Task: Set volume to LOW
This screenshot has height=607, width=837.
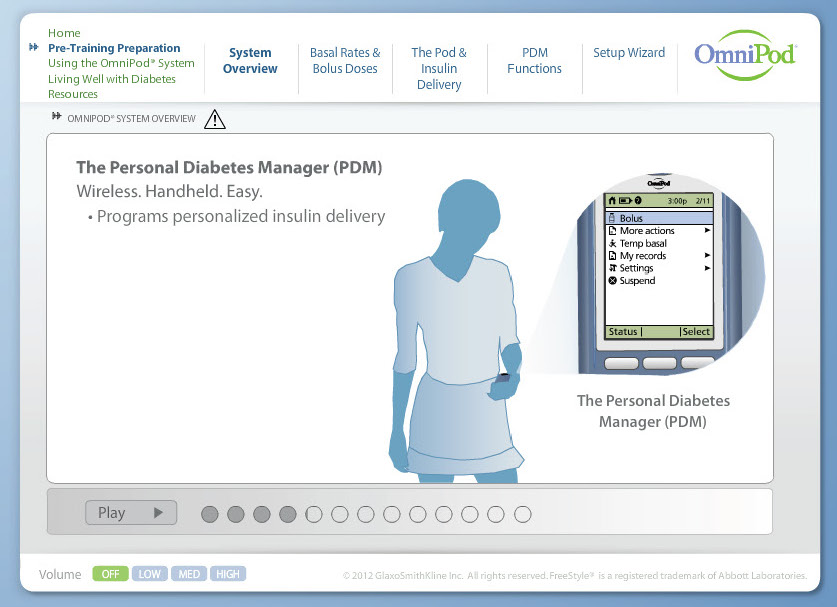Action: tap(149, 574)
